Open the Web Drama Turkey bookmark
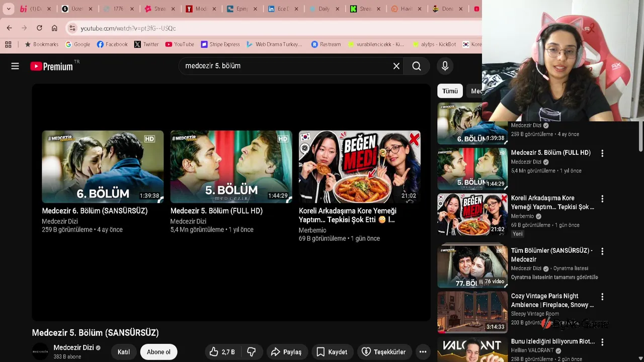 click(x=274, y=44)
